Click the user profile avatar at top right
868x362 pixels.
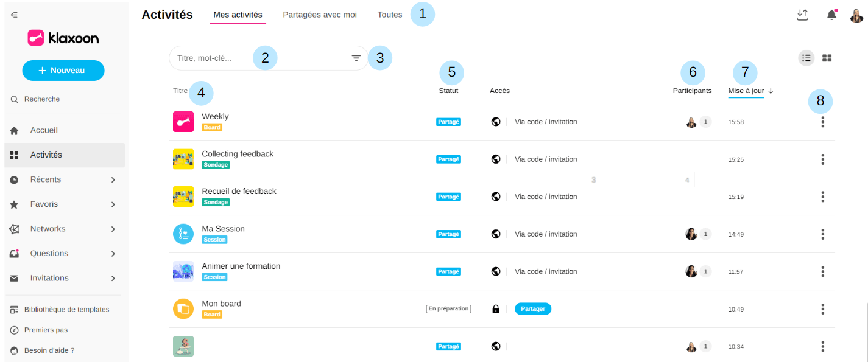tap(856, 16)
